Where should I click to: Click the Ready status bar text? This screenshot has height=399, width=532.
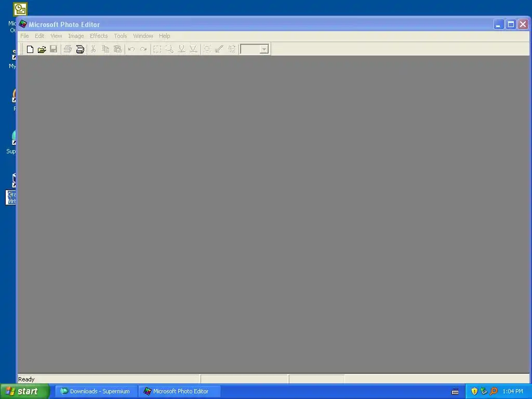click(x=26, y=379)
